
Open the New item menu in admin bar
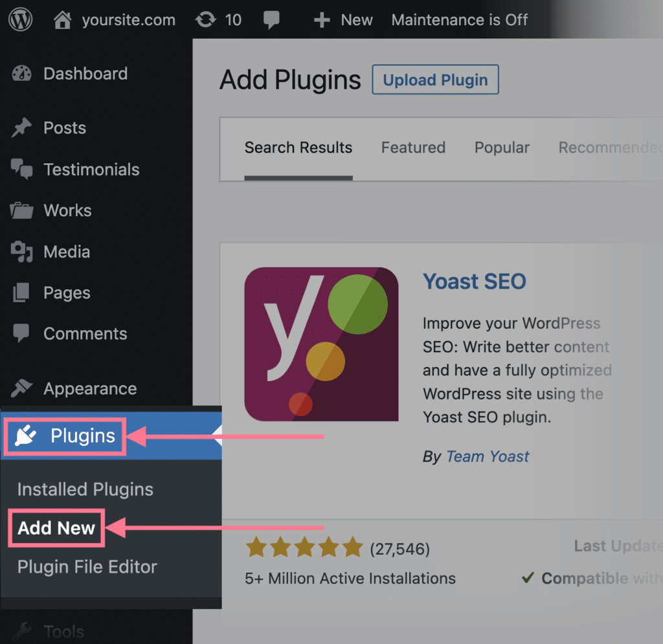343,19
